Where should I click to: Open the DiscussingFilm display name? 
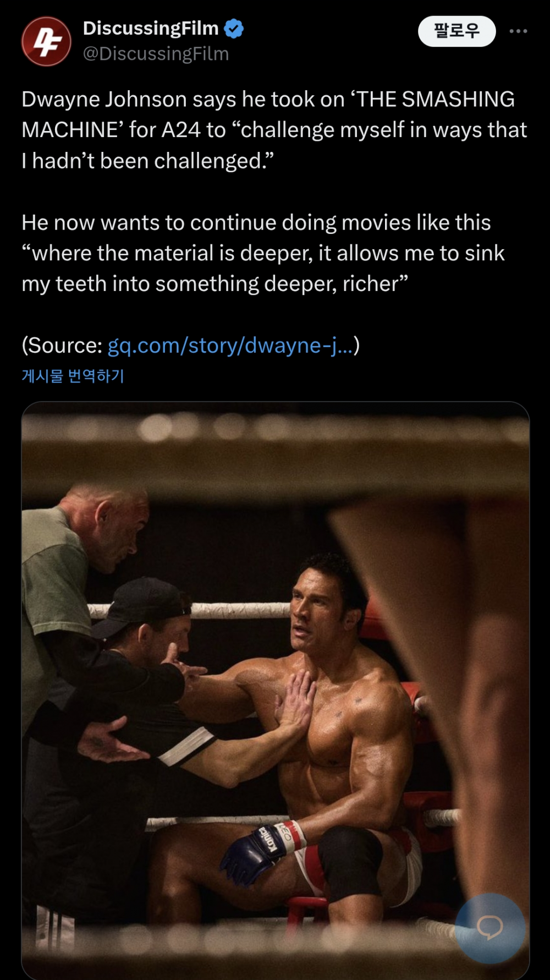point(151,28)
